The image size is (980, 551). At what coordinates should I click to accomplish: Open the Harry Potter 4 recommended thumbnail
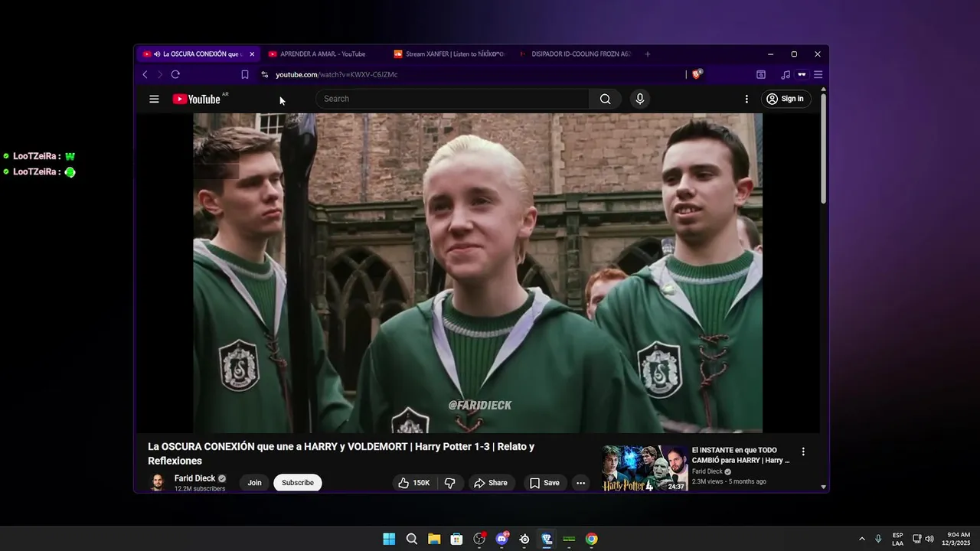click(x=645, y=468)
